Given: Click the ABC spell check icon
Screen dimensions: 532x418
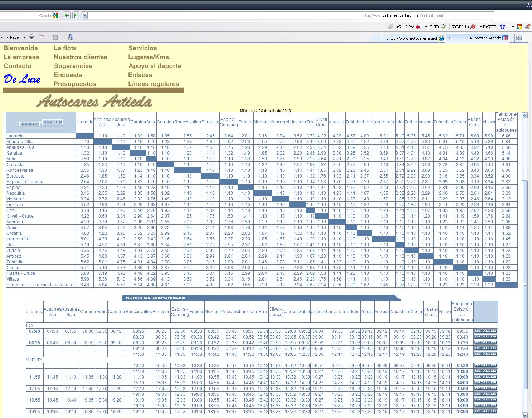Looking at the screenshot, I should [444, 26].
